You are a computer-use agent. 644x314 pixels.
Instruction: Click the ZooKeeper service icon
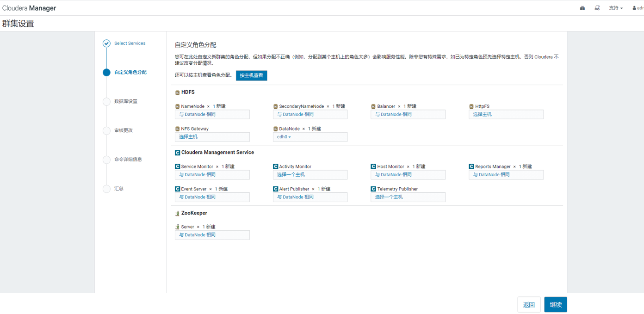[177, 213]
